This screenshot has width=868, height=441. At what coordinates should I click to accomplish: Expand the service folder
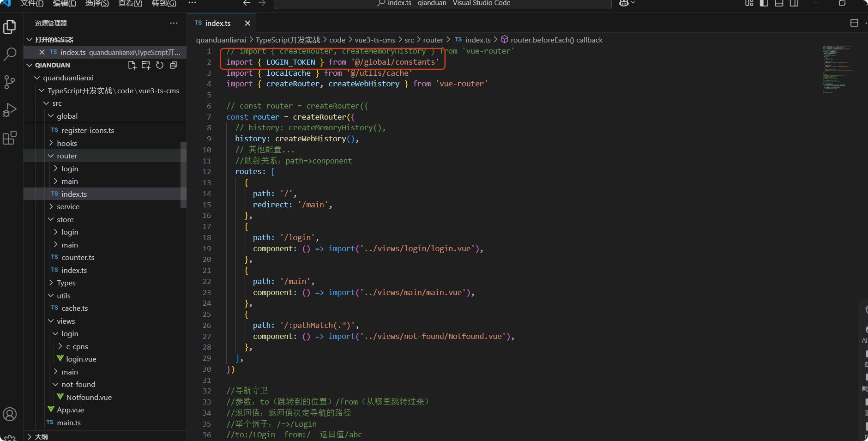[x=68, y=206]
